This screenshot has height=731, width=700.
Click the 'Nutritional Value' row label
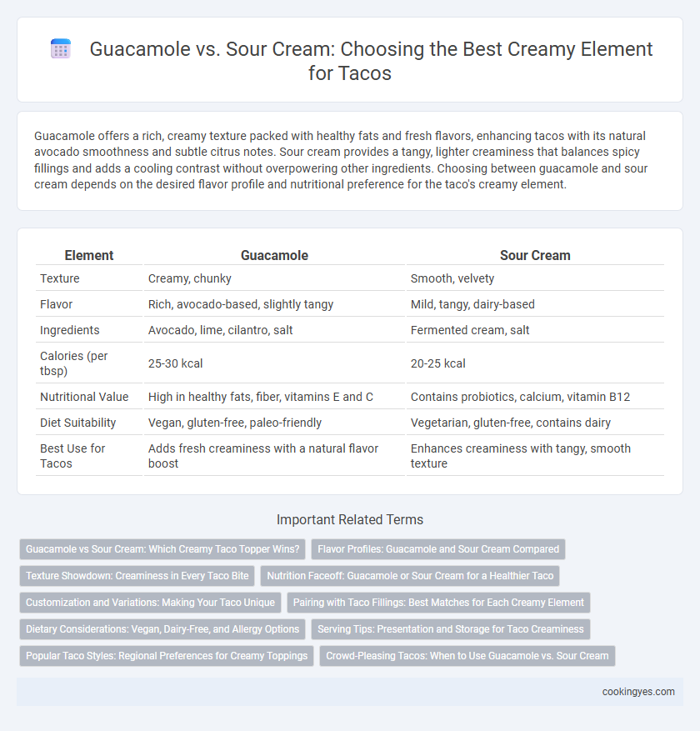click(x=84, y=397)
